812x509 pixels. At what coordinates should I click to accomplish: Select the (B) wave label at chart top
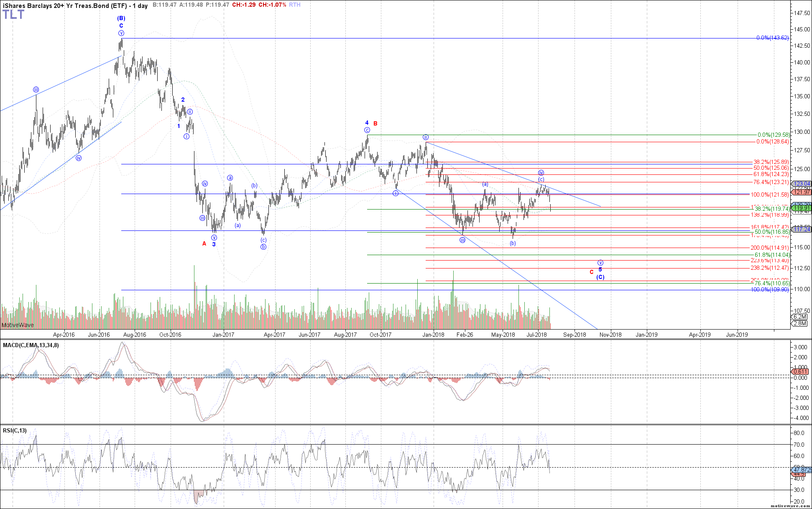coord(121,18)
